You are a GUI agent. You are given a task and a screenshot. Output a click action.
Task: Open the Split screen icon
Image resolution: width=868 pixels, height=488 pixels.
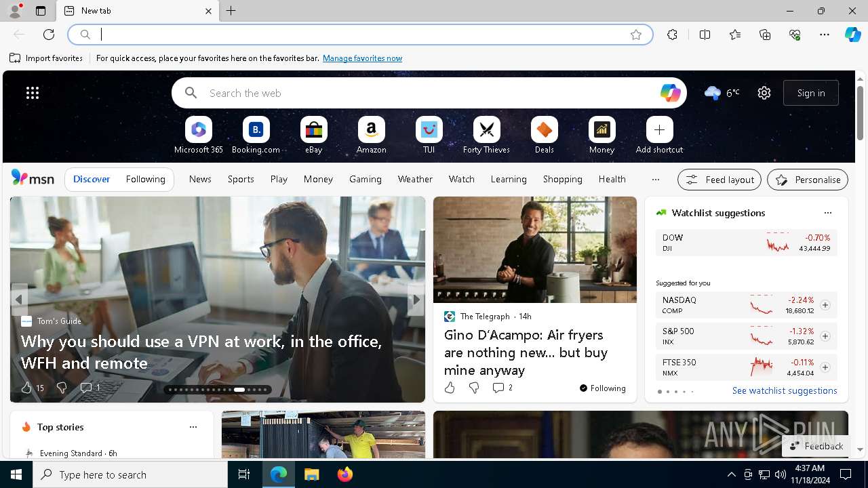(705, 35)
